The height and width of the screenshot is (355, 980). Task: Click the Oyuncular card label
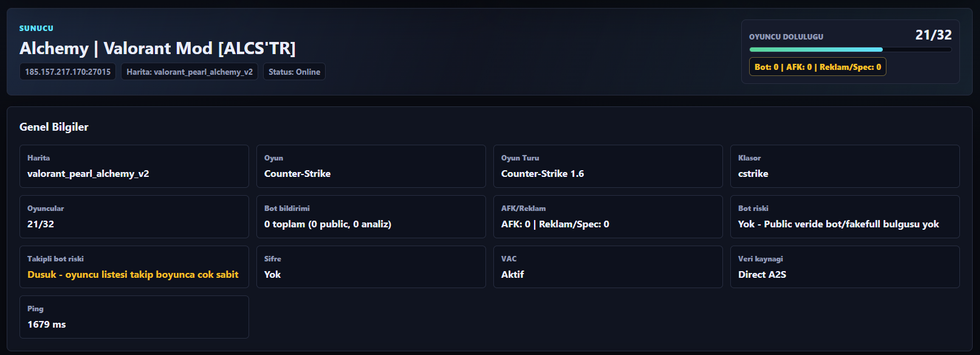tap(46, 208)
